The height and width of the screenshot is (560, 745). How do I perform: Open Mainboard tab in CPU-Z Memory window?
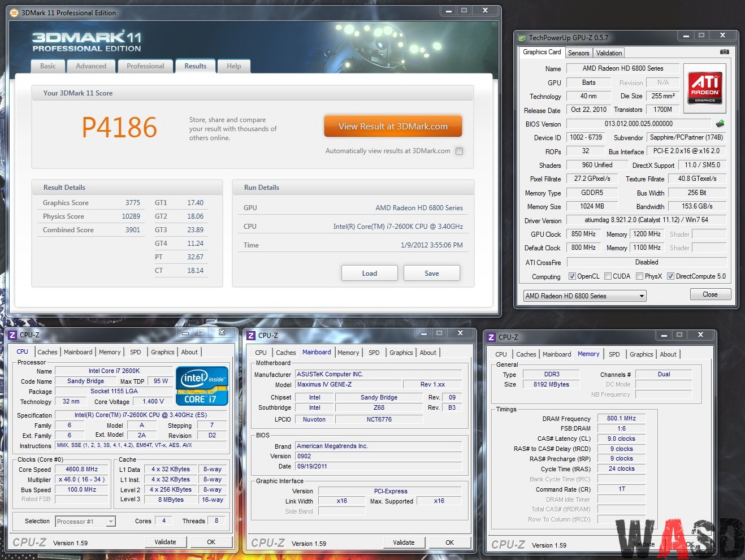(x=557, y=354)
